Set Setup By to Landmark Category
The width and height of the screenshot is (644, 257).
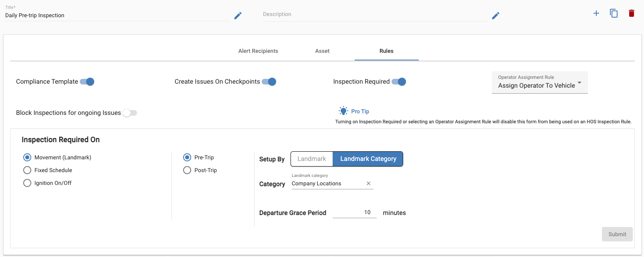(368, 159)
